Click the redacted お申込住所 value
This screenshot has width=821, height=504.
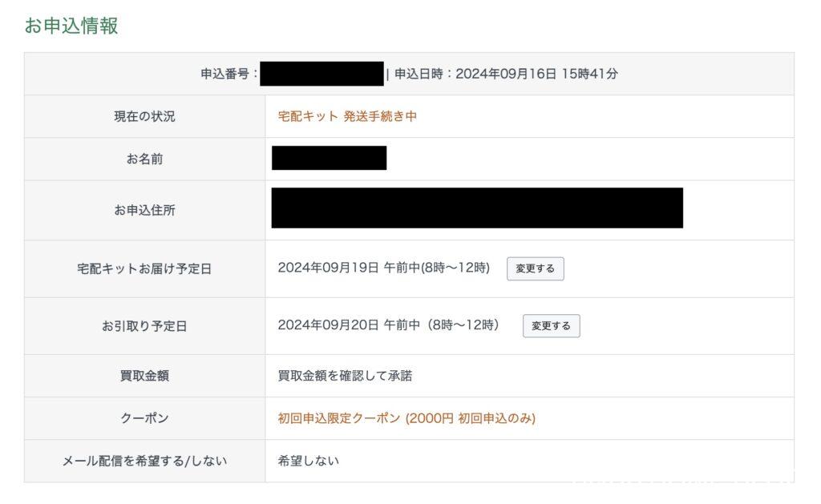click(x=477, y=208)
